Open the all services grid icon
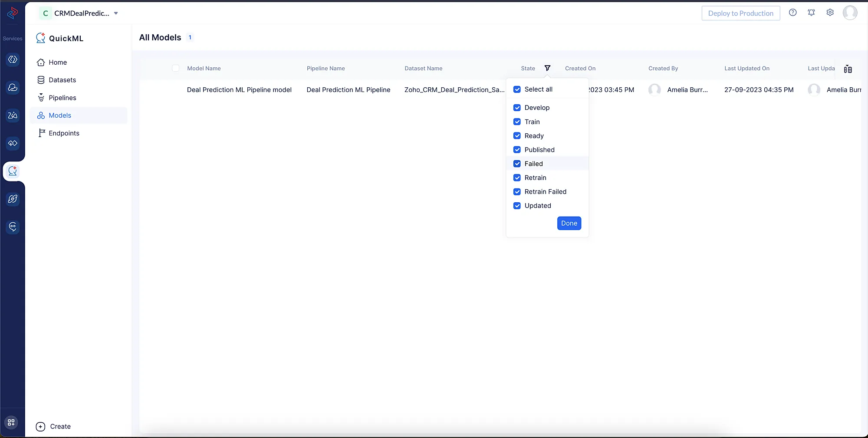The height and width of the screenshot is (438, 868). click(x=11, y=422)
